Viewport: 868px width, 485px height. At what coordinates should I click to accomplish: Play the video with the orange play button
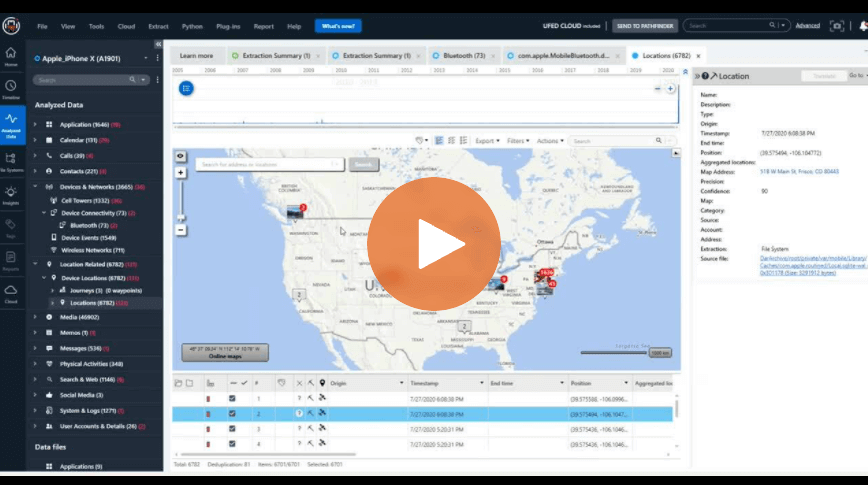(x=434, y=244)
